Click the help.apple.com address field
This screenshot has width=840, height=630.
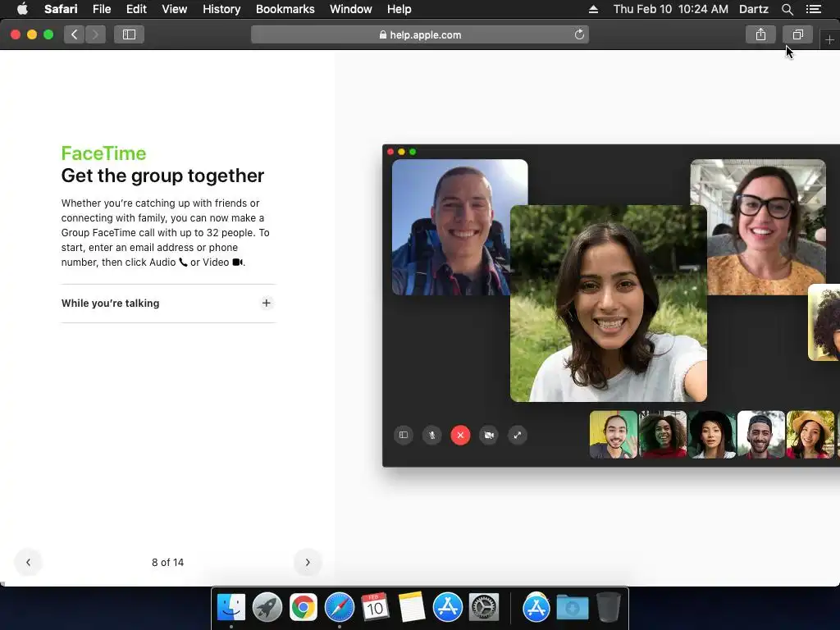click(420, 34)
